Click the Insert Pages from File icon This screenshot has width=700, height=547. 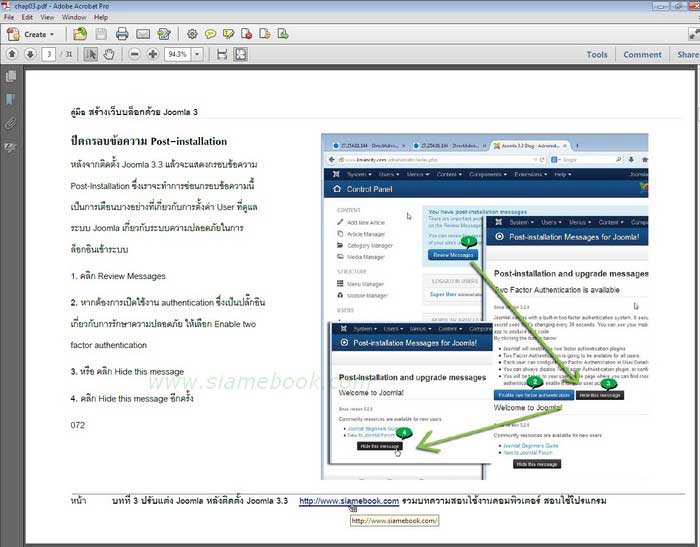[x=283, y=34]
